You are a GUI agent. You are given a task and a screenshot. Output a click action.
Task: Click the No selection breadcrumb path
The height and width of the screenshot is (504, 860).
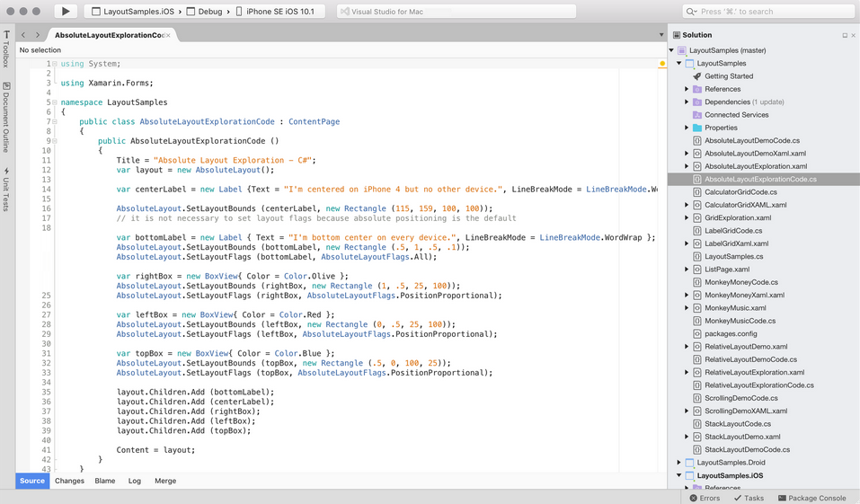click(x=40, y=50)
